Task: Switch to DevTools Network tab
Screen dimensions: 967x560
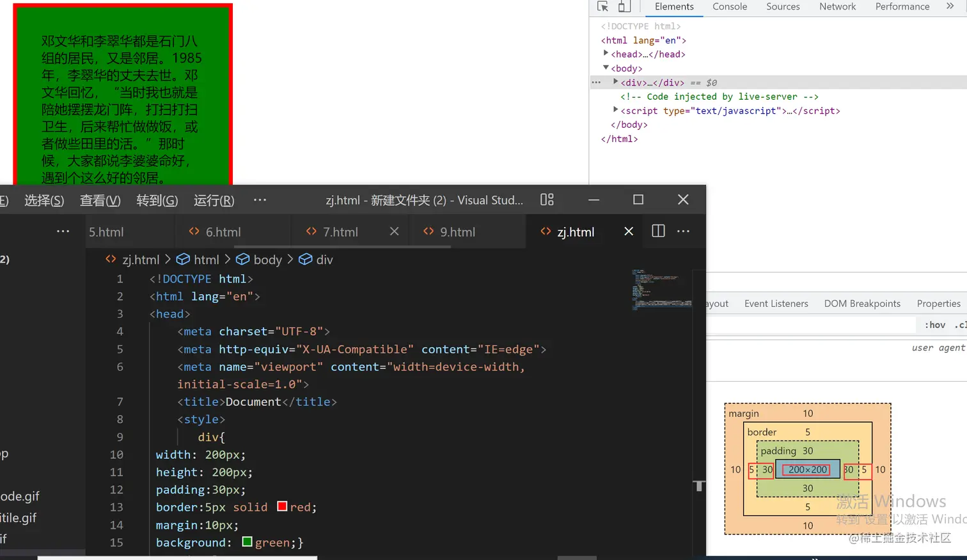Action: coord(837,6)
